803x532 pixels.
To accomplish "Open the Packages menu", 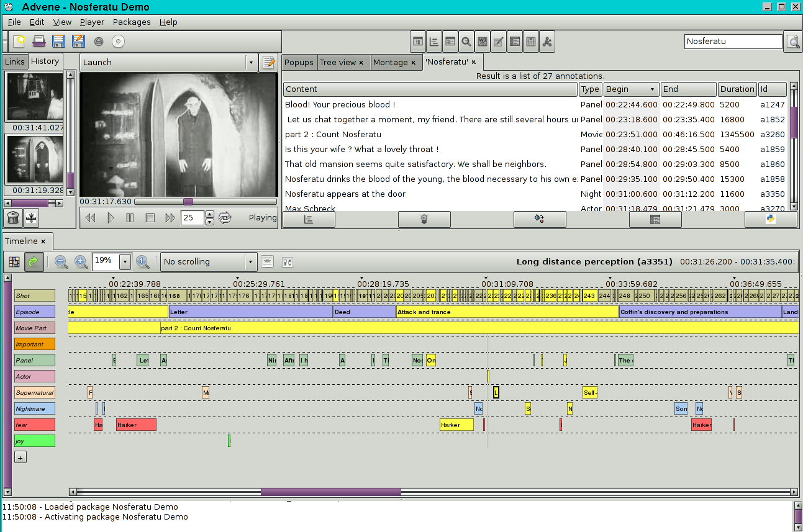I will (131, 22).
